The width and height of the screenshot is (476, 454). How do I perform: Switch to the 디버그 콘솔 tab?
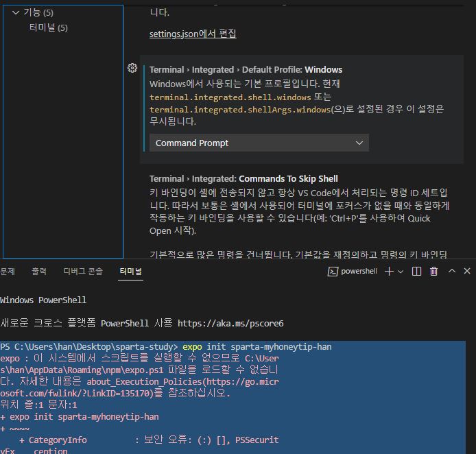click(x=83, y=272)
